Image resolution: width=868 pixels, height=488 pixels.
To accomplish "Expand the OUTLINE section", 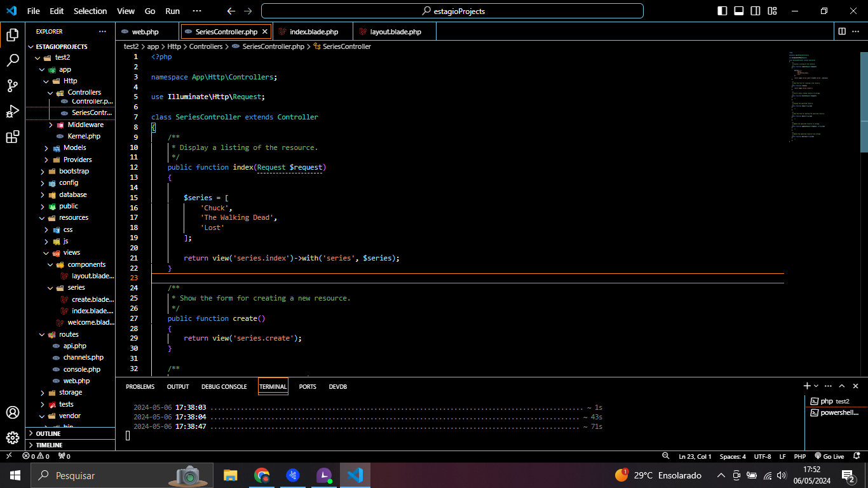I will pyautogui.click(x=71, y=433).
